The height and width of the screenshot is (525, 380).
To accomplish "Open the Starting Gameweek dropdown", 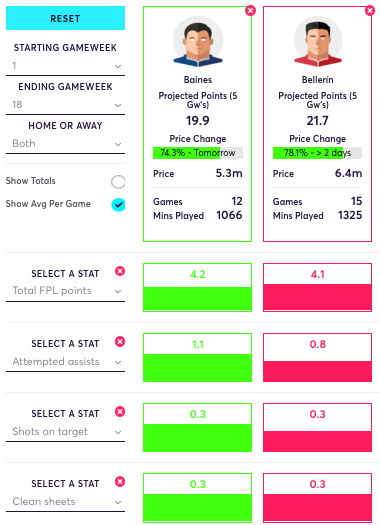I will tap(65, 66).
